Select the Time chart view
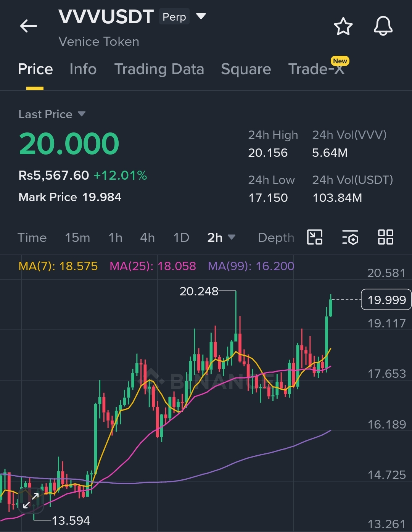The height and width of the screenshot is (532, 412). click(32, 237)
